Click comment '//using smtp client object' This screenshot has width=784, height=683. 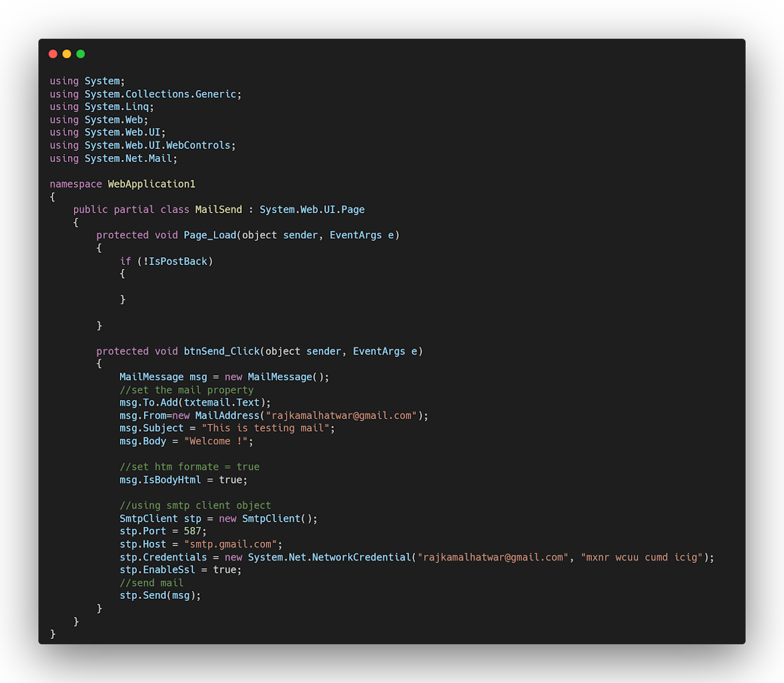[x=195, y=505]
